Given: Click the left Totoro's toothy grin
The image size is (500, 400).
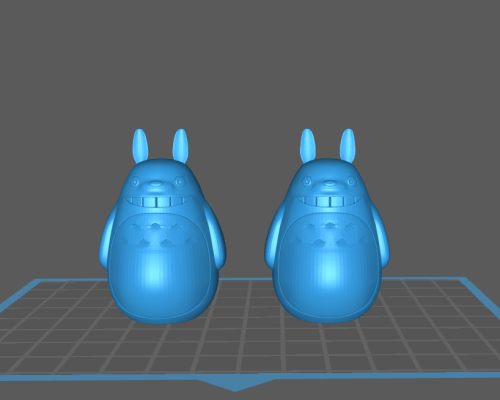Looking at the screenshot, I should coord(158,202).
